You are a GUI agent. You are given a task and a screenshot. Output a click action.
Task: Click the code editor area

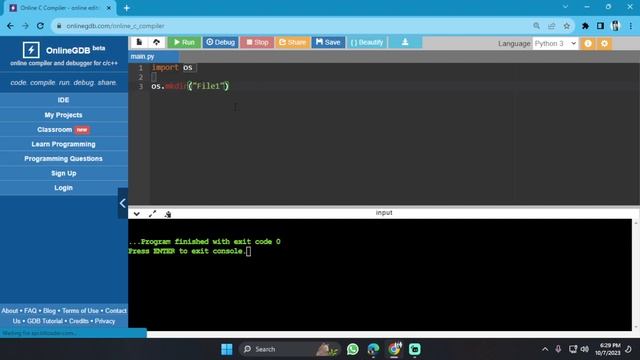point(394,134)
